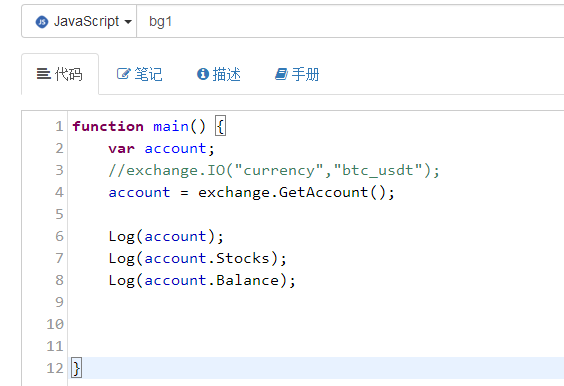This screenshot has height=386, width=564.
Task: Click the 笔记 edit pencil icon
Action: (123, 74)
